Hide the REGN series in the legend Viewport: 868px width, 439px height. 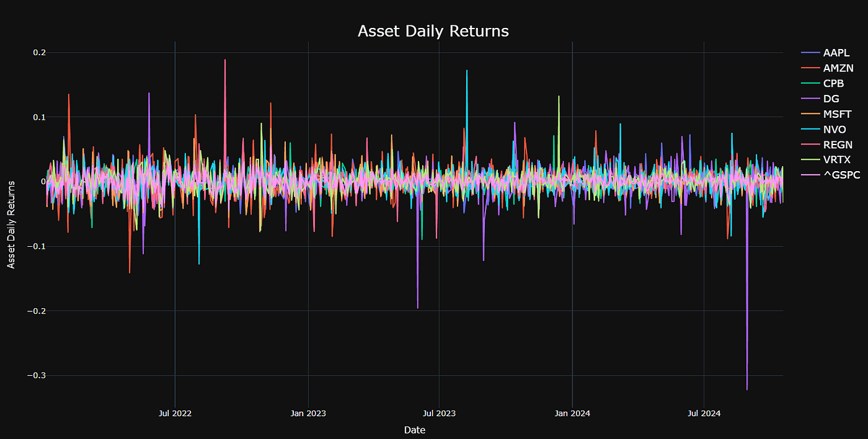836,144
